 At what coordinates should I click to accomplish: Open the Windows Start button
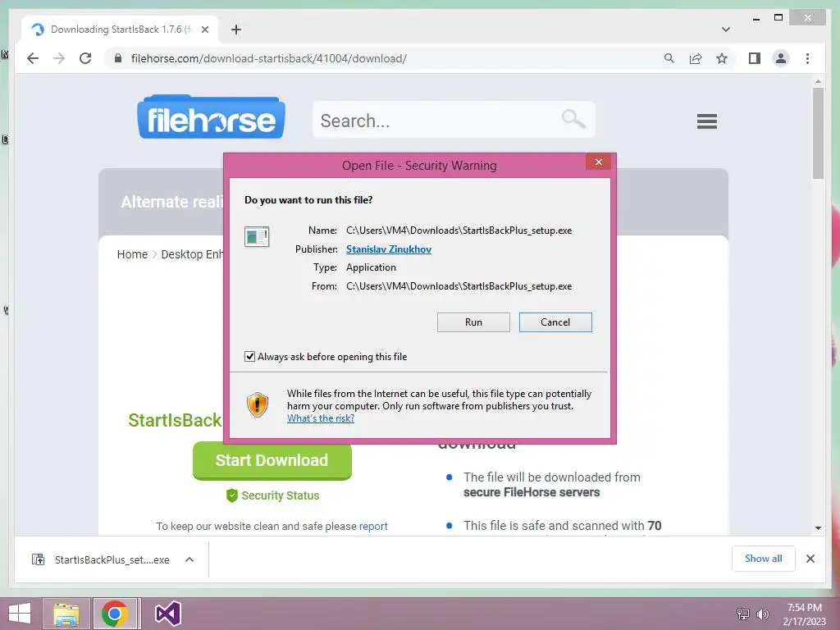pyautogui.click(x=20, y=614)
